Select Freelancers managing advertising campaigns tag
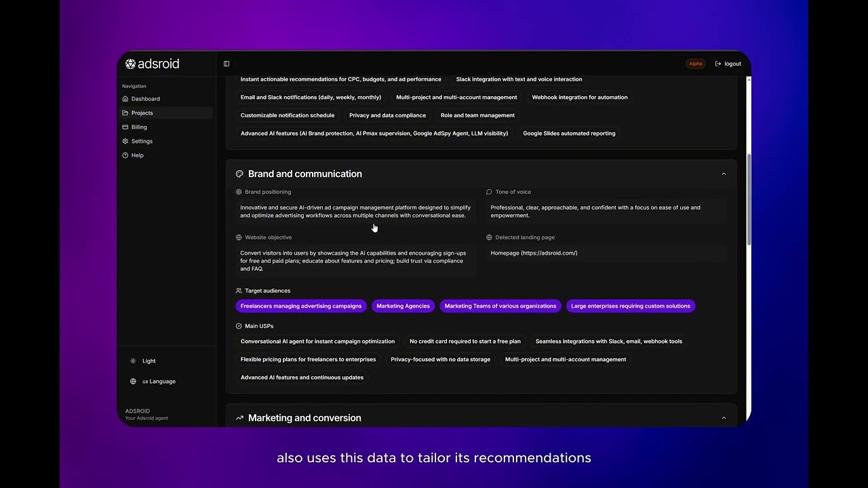The image size is (868, 488). point(301,306)
